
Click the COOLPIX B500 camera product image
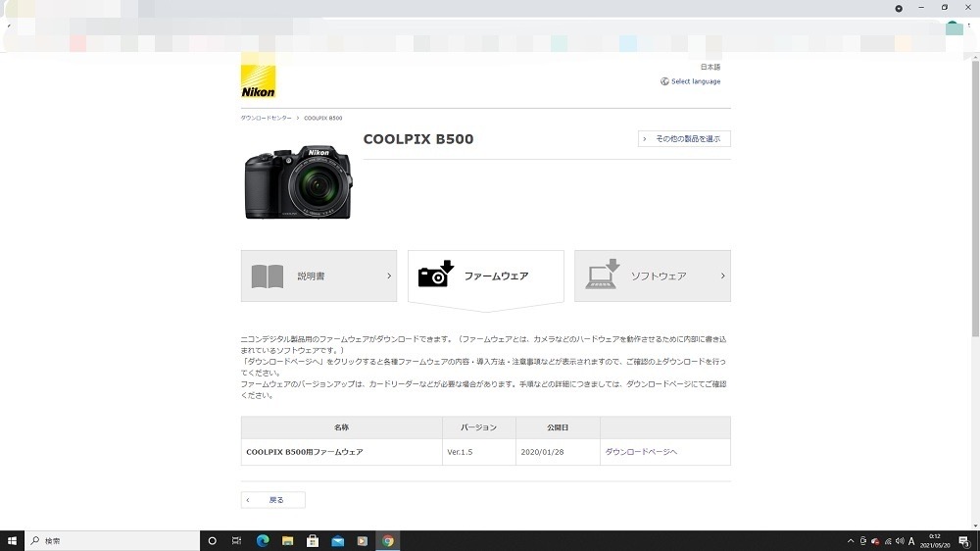(298, 181)
